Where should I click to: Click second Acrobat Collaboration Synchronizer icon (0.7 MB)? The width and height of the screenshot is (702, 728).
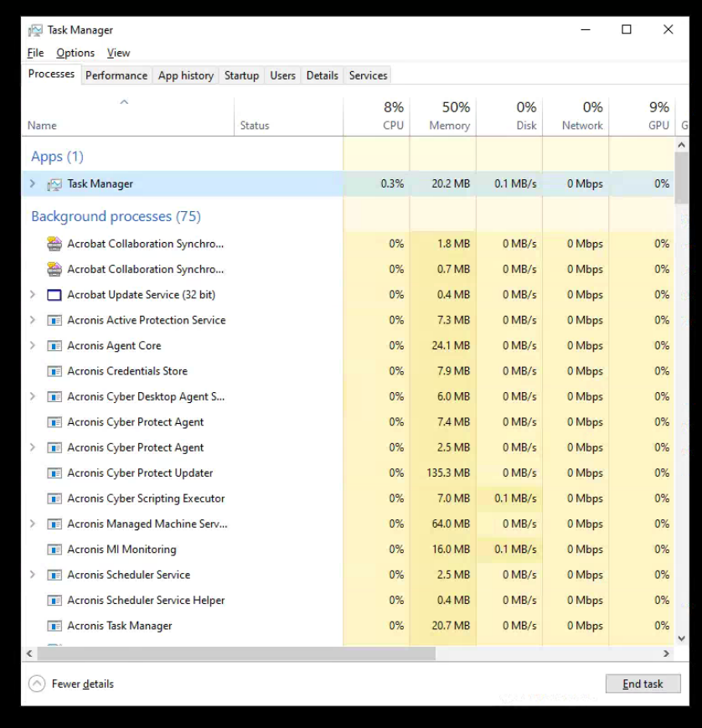pos(54,269)
